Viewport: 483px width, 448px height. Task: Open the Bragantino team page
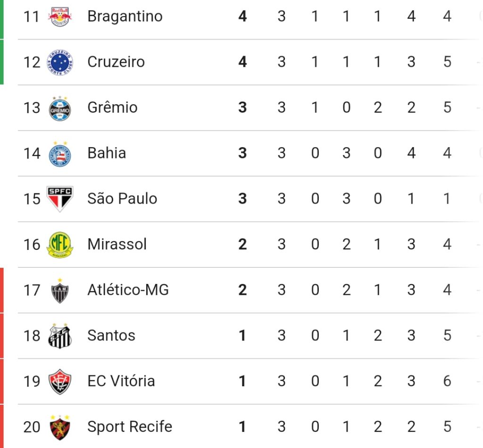click(125, 17)
